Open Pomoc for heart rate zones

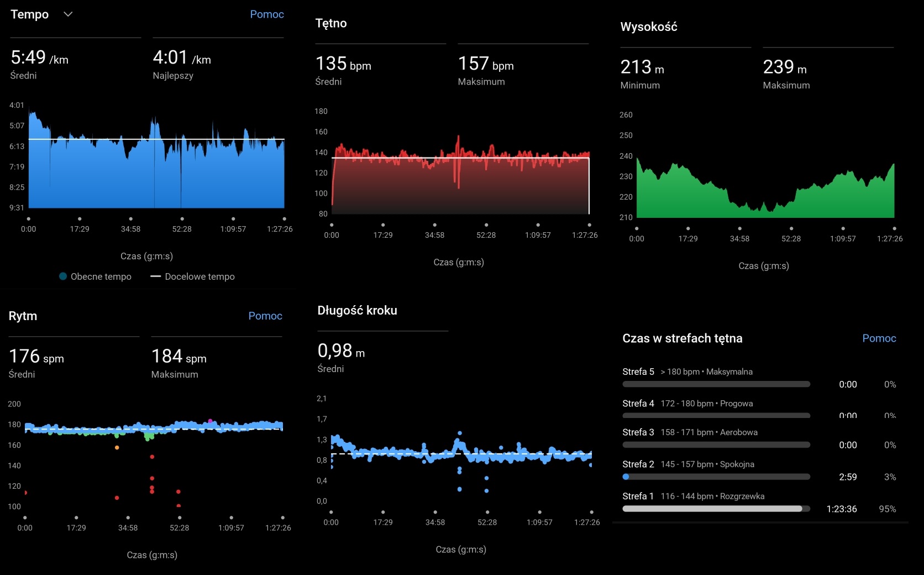(879, 338)
